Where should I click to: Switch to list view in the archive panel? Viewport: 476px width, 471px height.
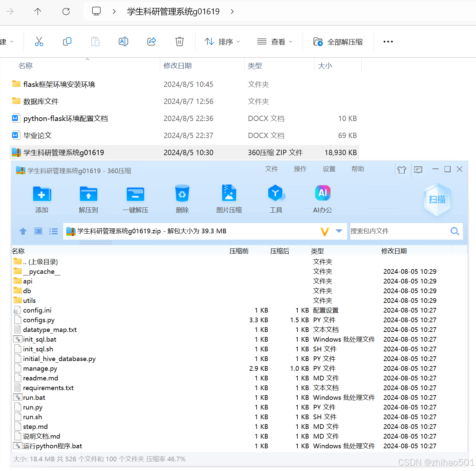53,231
